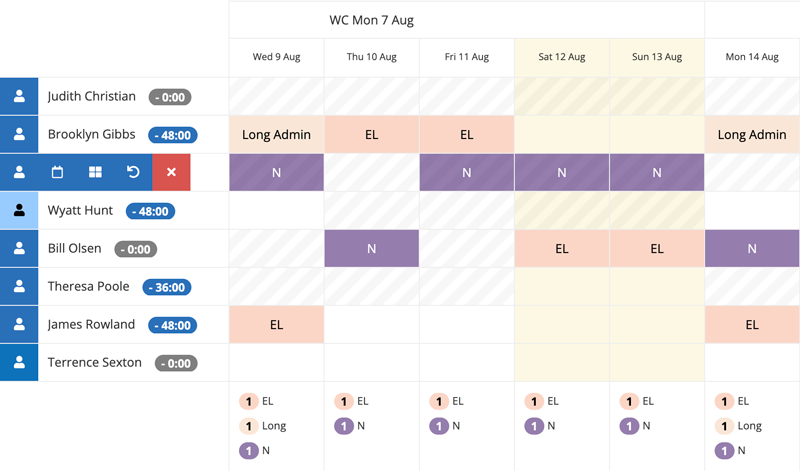Screen dimensions: 800x471
Task: Click Judith Christian's person icon
Action: tap(19, 96)
